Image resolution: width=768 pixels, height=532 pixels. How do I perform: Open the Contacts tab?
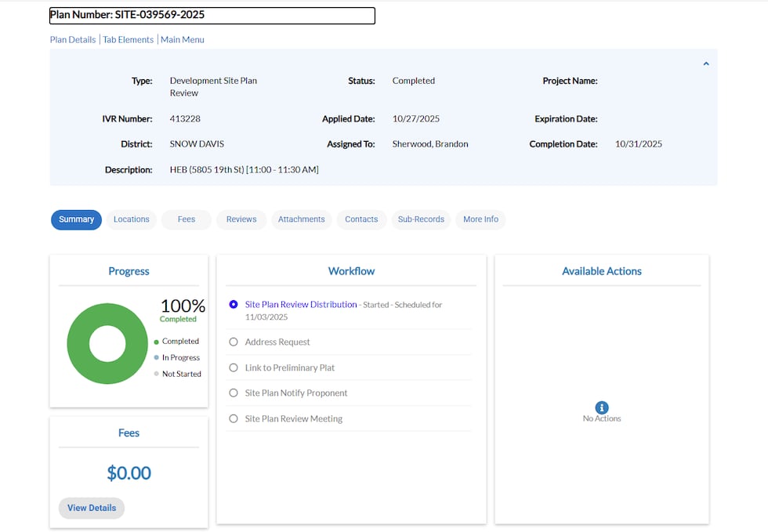[361, 219]
